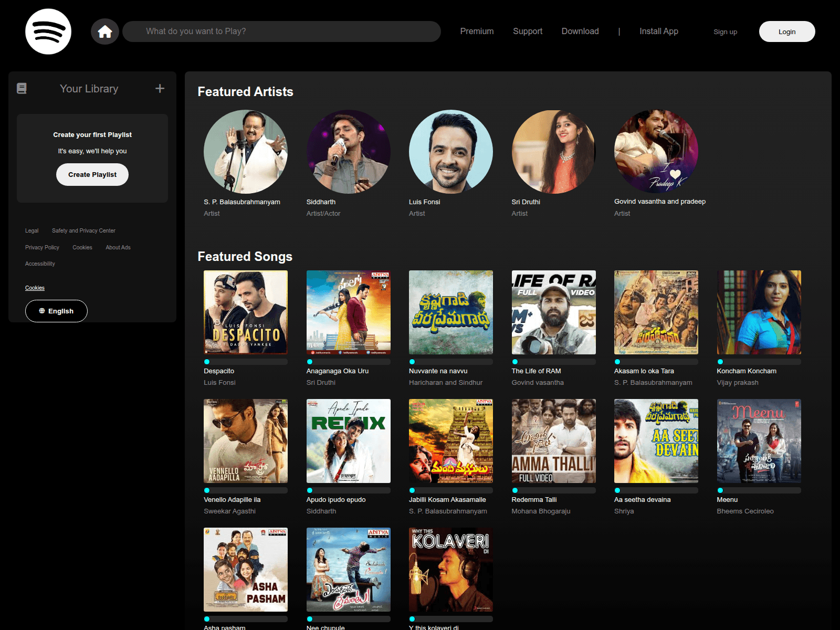Select Install App in the top bar
This screenshot has height=630, width=840.
pyautogui.click(x=659, y=31)
